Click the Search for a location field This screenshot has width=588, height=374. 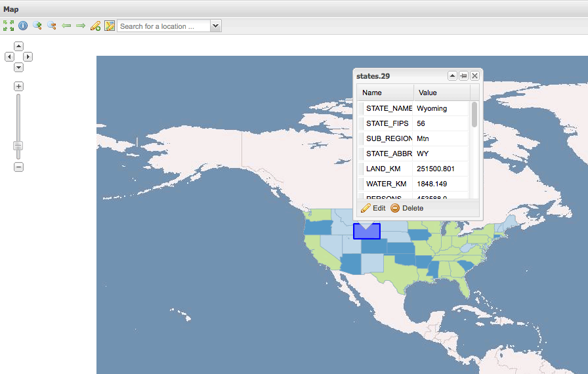[x=163, y=26]
